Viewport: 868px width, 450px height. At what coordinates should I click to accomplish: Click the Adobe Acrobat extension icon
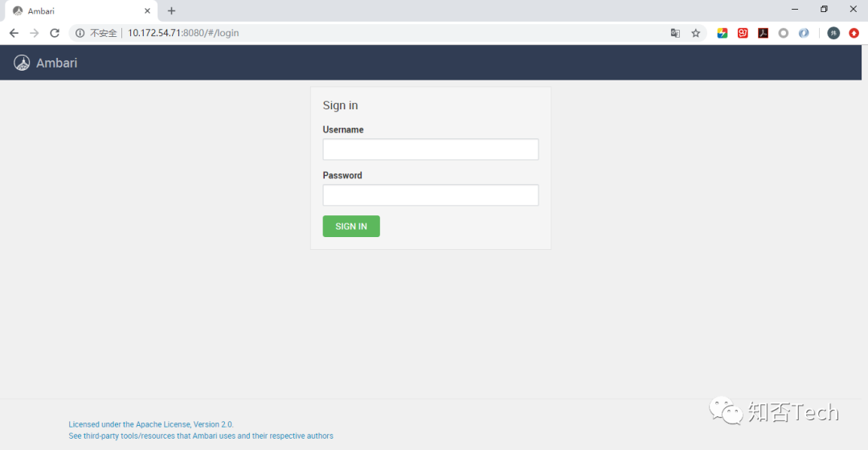[764, 33]
